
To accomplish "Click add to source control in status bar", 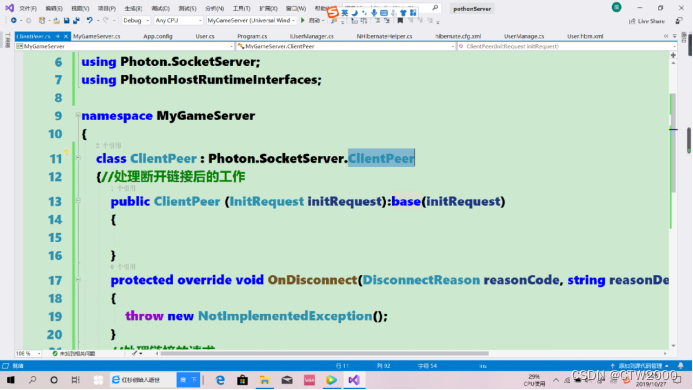I will point(640,366).
